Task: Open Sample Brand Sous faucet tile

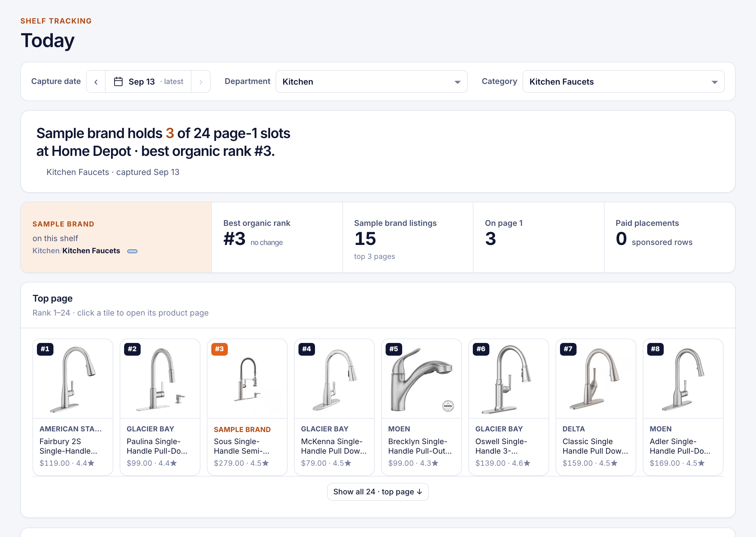Action: pyautogui.click(x=247, y=407)
